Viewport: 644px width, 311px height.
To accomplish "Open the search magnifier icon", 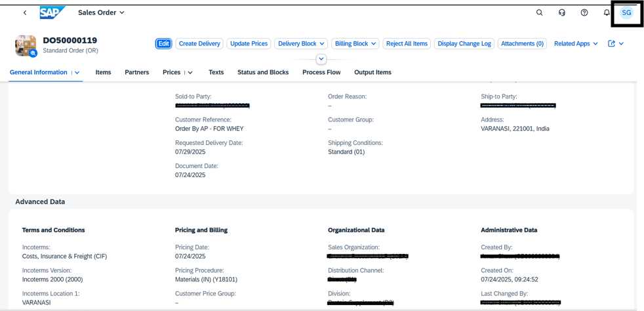I will (540, 12).
